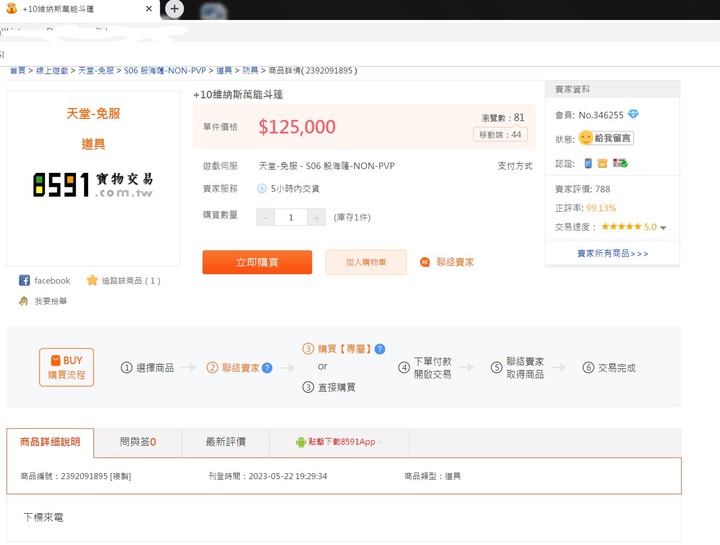Viewport: 720px width, 545px height.
Task: Click the BUY 購買流程 badge
Action: pyautogui.click(x=67, y=367)
